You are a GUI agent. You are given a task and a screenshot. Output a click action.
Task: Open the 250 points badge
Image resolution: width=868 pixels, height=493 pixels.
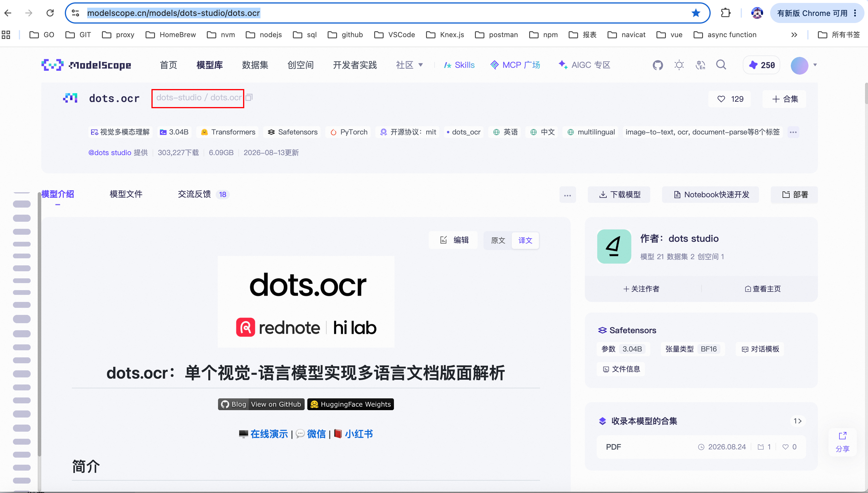pos(761,65)
